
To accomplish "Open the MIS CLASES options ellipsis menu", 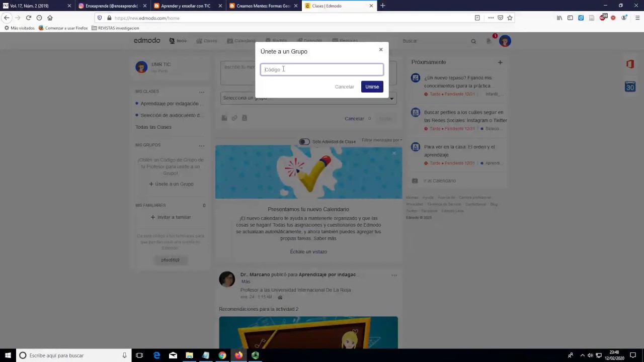I will point(202,92).
